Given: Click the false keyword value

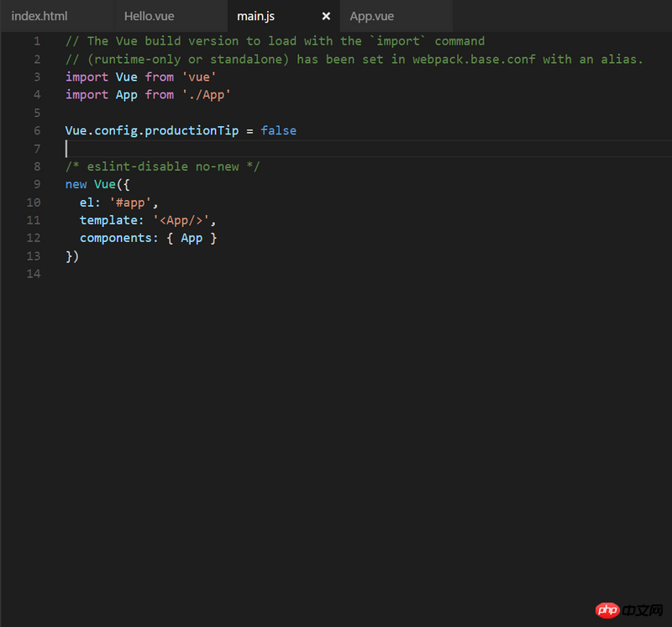Looking at the screenshot, I should 278,130.
